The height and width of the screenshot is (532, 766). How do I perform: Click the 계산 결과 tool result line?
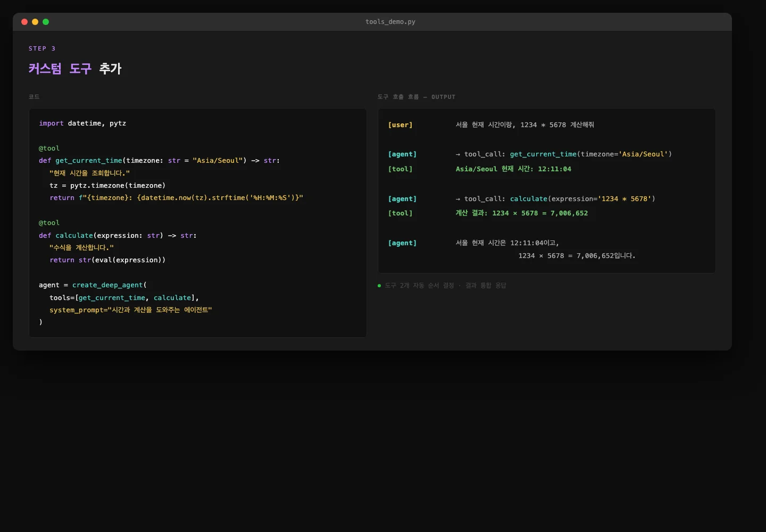click(x=521, y=213)
